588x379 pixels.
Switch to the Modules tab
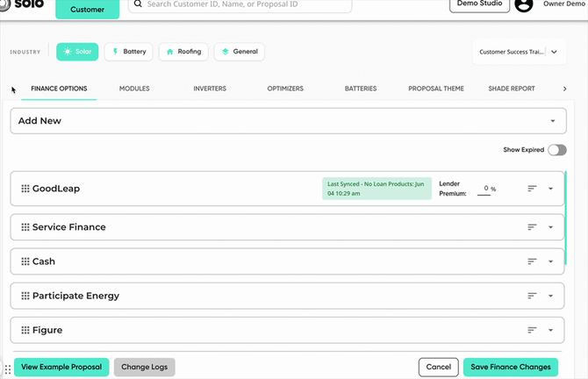pyautogui.click(x=134, y=89)
